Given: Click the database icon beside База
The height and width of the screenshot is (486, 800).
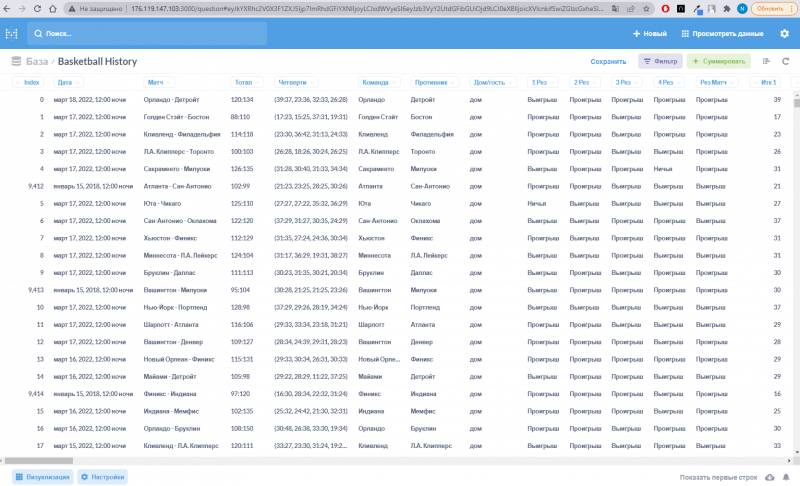Looking at the screenshot, I should tap(16, 61).
